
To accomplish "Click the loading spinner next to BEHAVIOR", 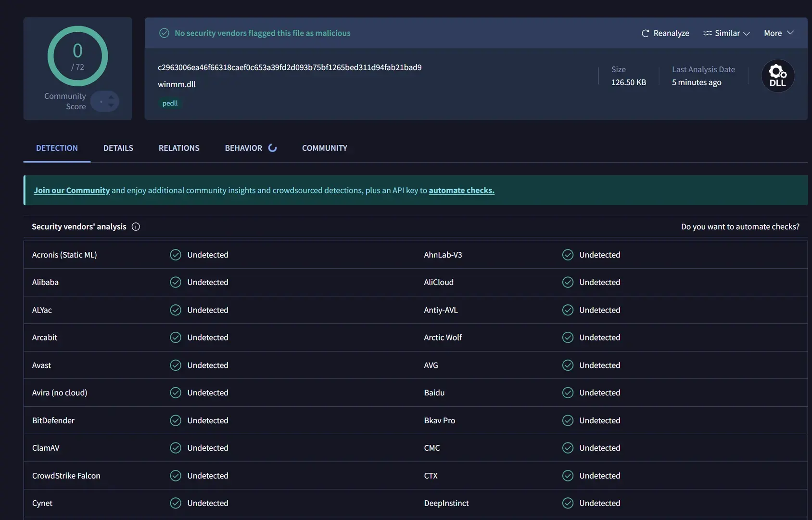I will (272, 148).
